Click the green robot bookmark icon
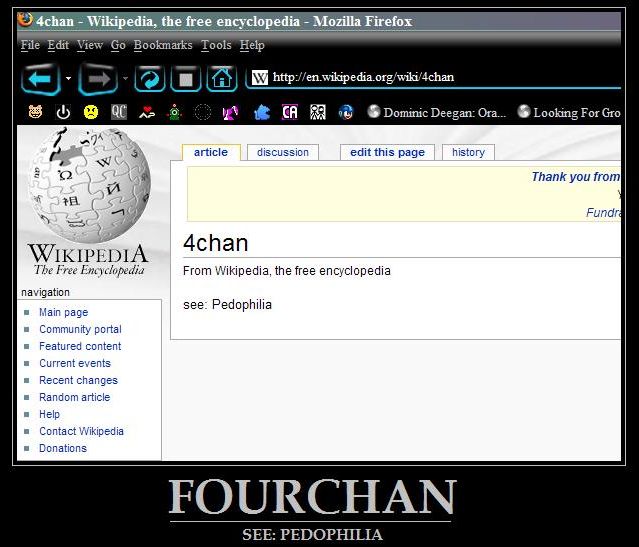The width and height of the screenshot is (639, 547). [x=174, y=112]
